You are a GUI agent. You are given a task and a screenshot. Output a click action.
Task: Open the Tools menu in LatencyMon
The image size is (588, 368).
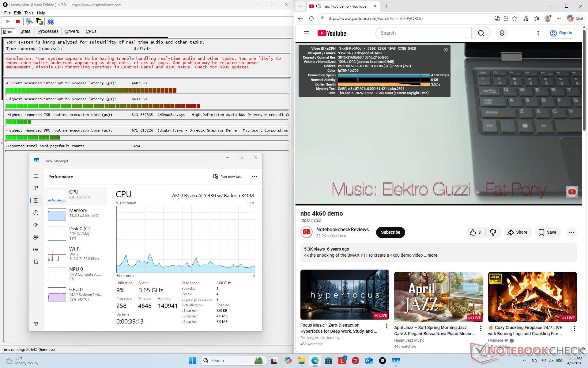point(29,13)
